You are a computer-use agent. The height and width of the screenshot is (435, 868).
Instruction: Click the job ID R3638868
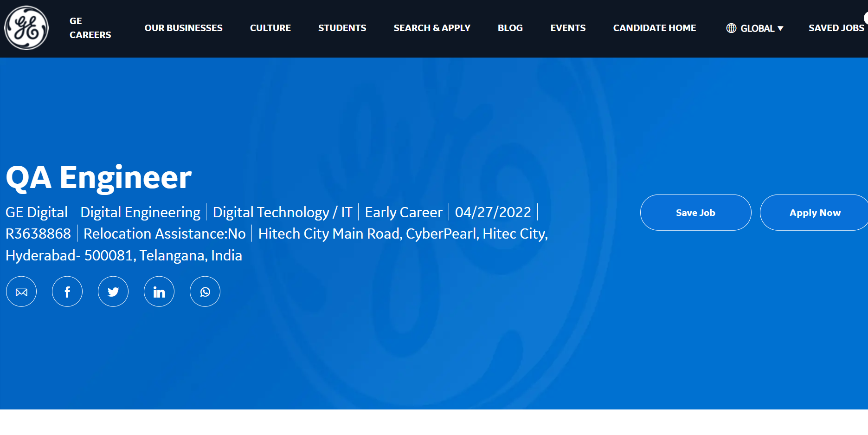click(x=38, y=234)
